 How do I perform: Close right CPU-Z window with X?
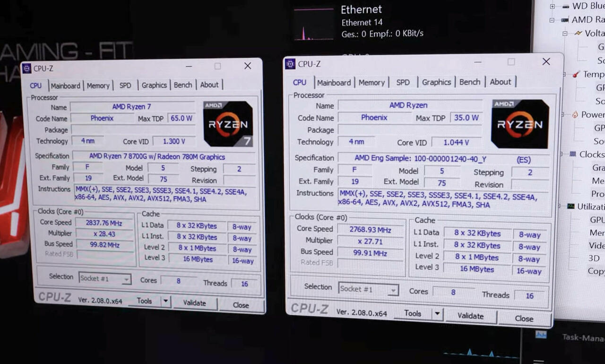tap(546, 61)
